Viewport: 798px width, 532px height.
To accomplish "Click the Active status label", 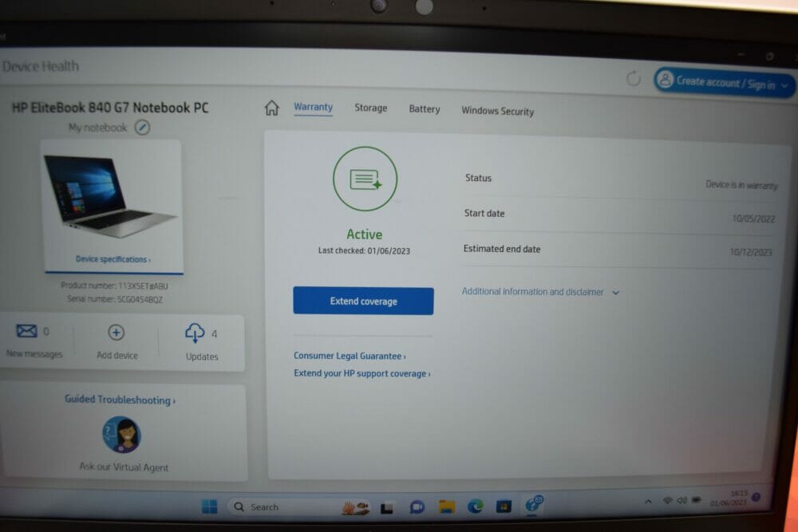I will (365, 234).
